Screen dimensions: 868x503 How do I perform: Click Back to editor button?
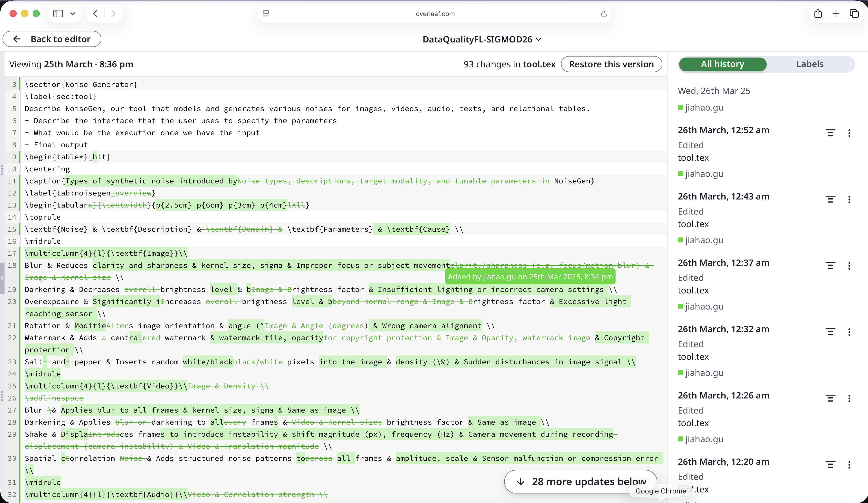click(52, 39)
